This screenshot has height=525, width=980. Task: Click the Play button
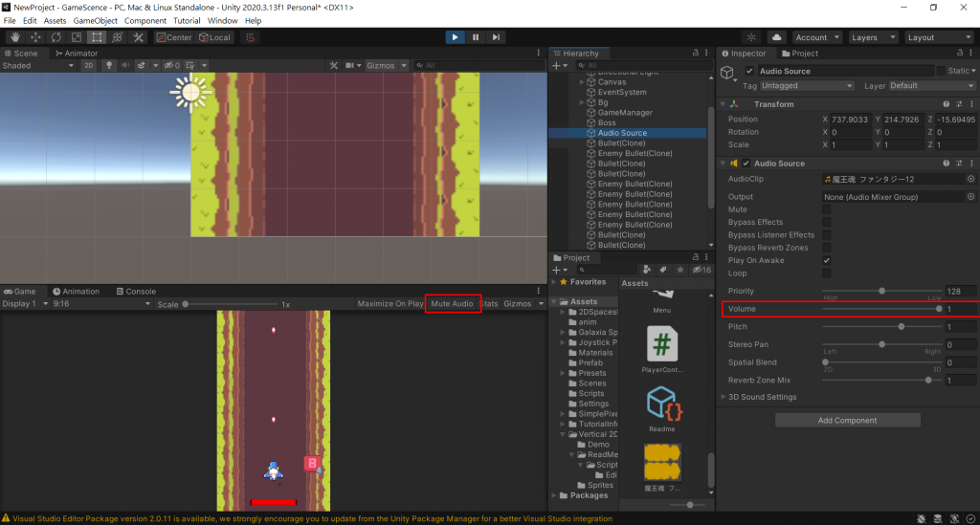(455, 37)
